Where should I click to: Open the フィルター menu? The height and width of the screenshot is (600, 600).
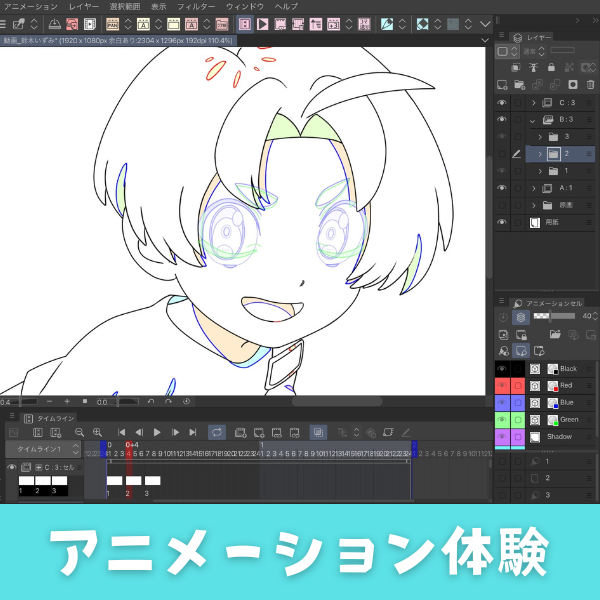195,6
